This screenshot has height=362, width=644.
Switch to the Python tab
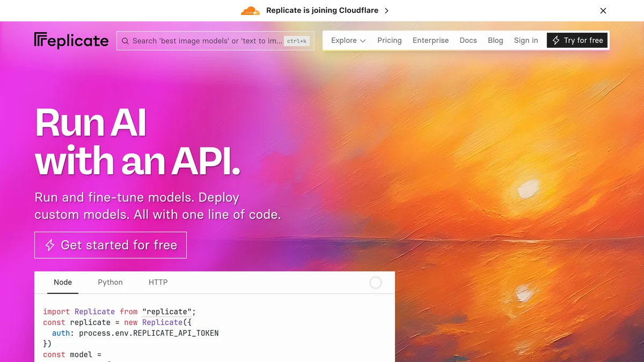pos(110,282)
